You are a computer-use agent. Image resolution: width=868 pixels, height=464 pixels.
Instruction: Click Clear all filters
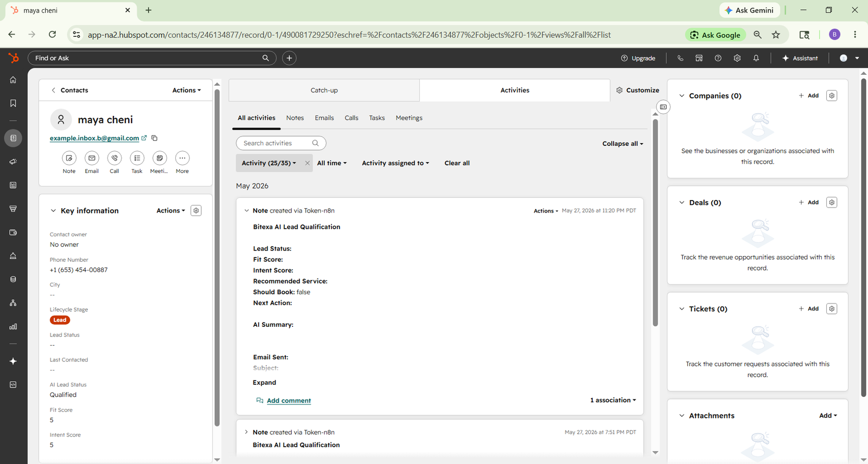[x=457, y=163]
